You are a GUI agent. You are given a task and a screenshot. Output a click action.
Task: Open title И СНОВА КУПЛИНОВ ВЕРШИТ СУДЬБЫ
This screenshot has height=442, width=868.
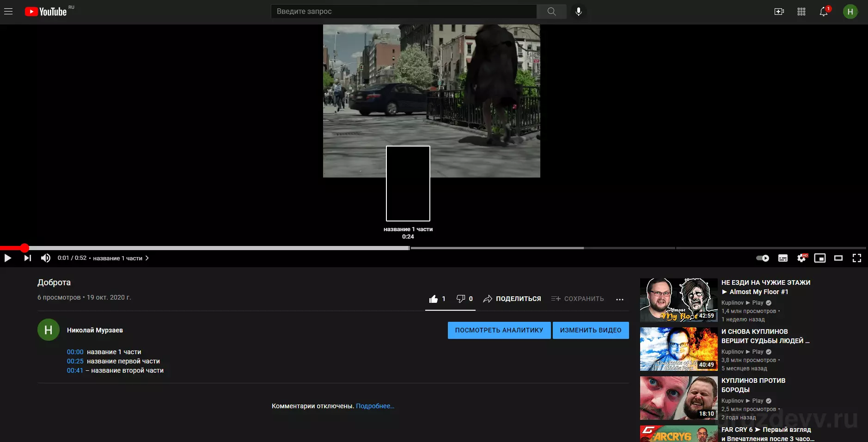point(765,336)
